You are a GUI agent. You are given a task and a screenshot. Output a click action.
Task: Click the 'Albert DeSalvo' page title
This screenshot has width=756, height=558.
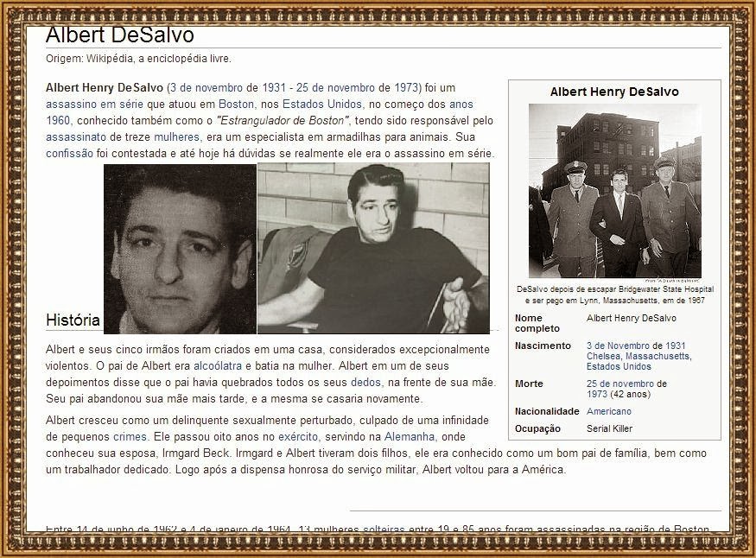tap(120, 35)
